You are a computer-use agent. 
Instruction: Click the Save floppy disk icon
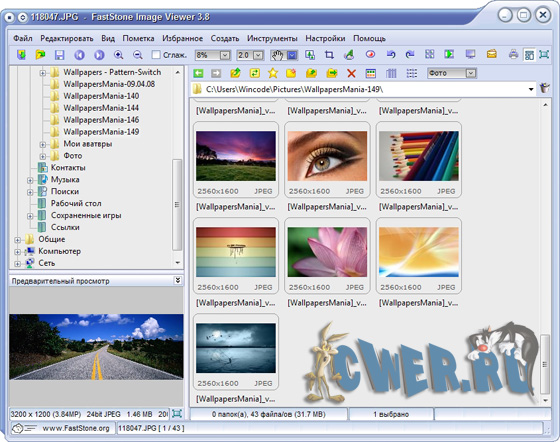coord(59,55)
